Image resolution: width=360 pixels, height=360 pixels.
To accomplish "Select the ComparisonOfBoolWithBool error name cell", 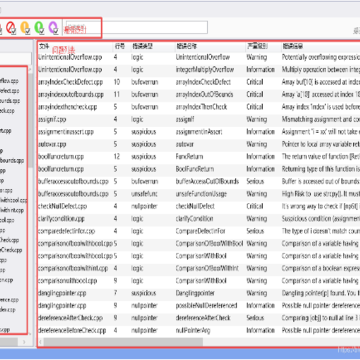I will [209, 244].
